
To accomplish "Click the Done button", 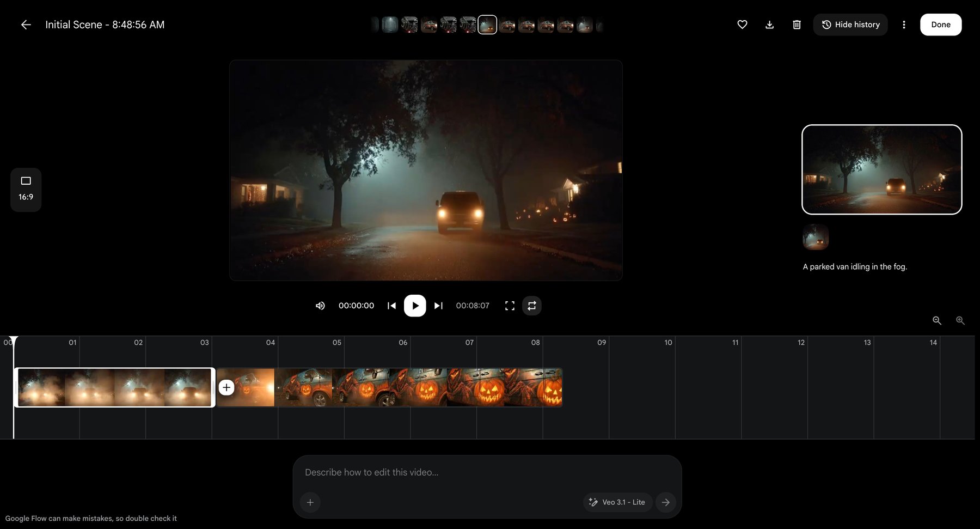I will point(941,25).
